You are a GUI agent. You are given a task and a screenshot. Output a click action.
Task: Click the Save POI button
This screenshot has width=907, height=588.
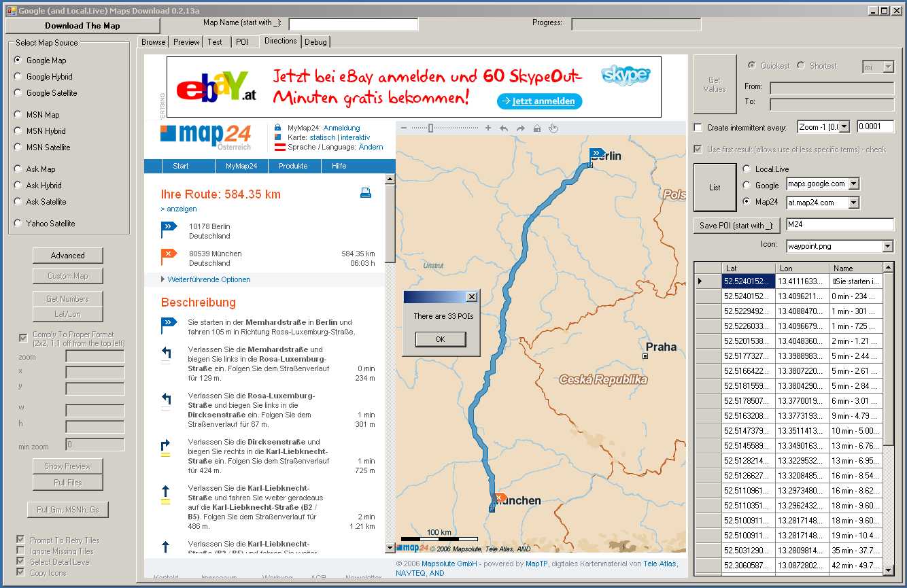click(x=737, y=226)
